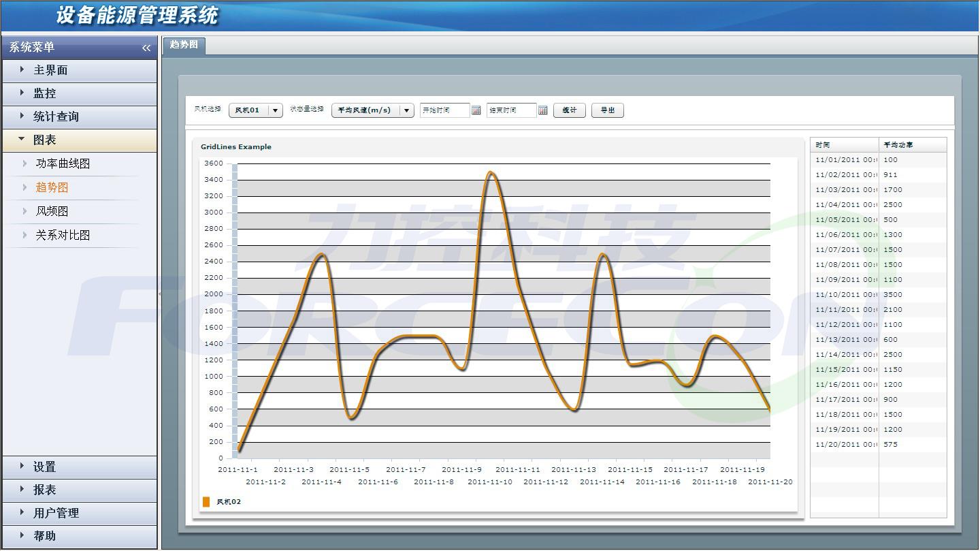Select table row 11/10/2011 with value 3500
Screen dimensions: 980x551
[x=879, y=295]
